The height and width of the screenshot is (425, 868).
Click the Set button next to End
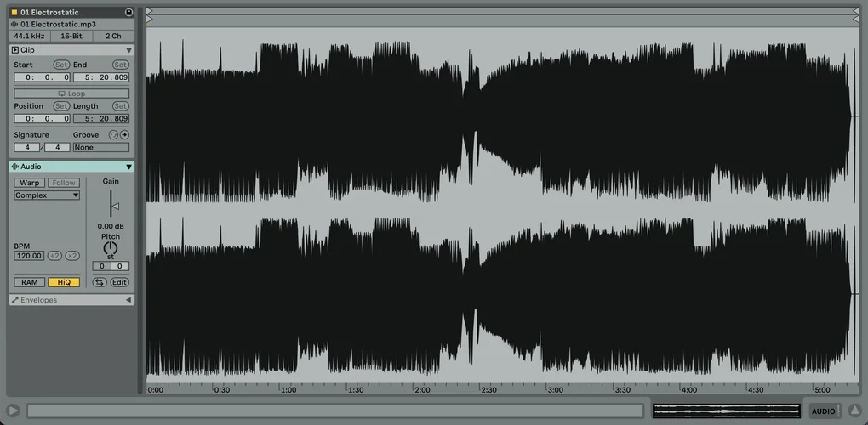120,65
